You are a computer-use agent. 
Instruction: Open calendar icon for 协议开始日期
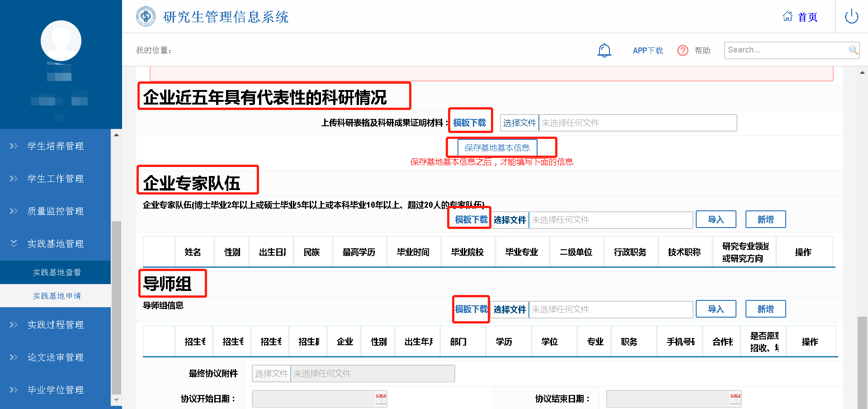coord(381,399)
